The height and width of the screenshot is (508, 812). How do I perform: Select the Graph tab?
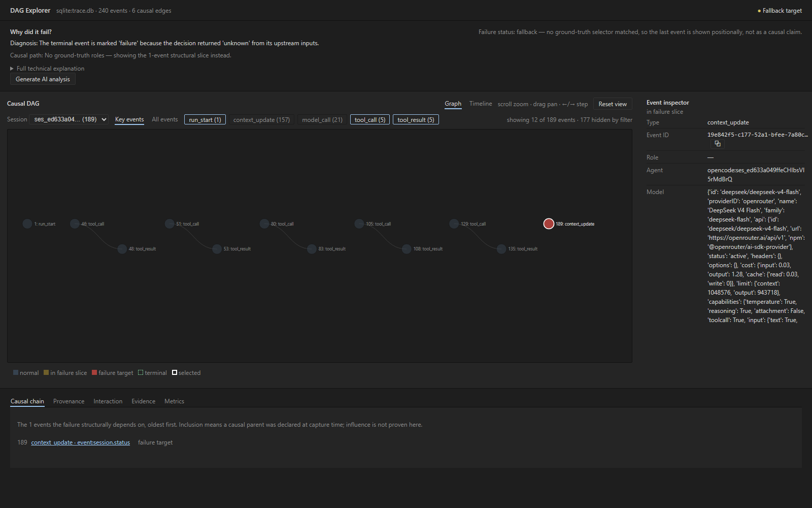pyautogui.click(x=453, y=104)
